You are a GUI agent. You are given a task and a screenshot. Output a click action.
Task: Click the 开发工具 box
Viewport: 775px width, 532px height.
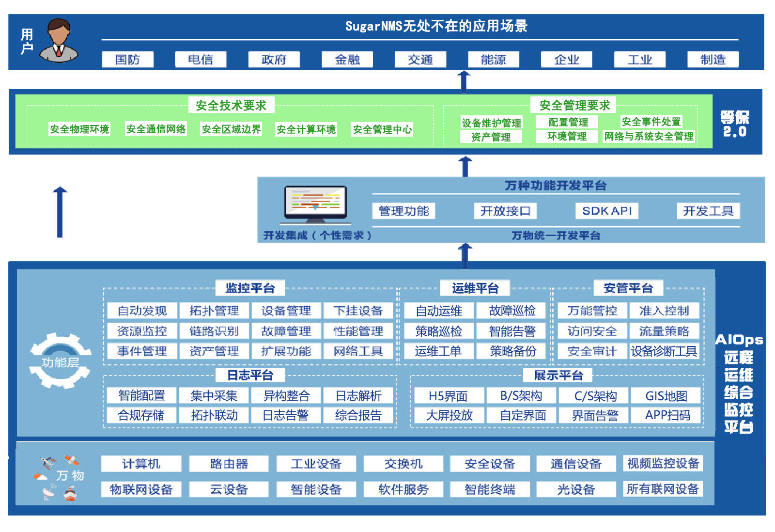(x=708, y=211)
